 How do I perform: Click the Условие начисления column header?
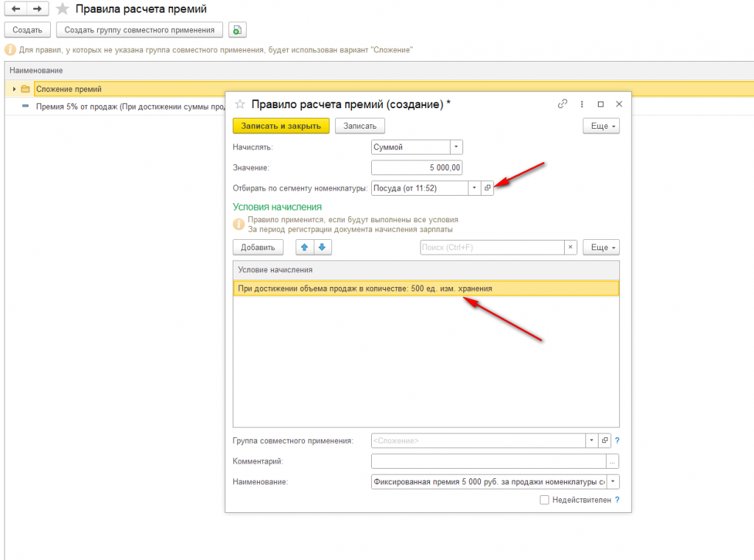point(426,269)
